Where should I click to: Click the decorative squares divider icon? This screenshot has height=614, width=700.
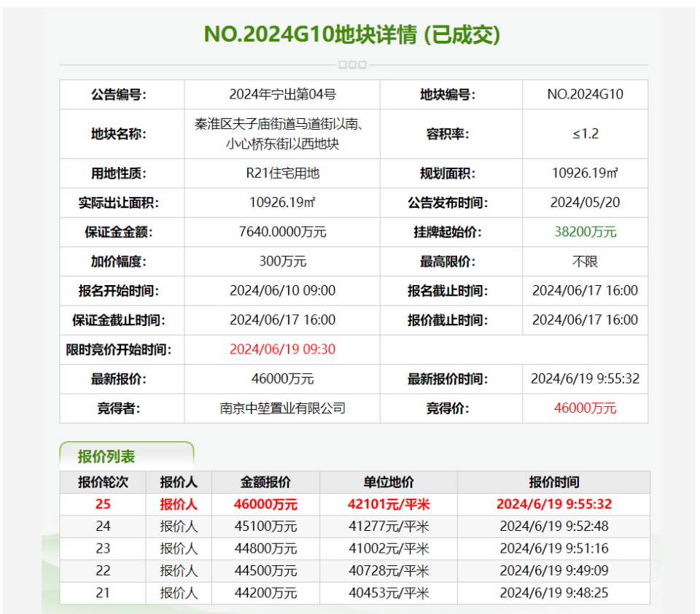(353, 65)
